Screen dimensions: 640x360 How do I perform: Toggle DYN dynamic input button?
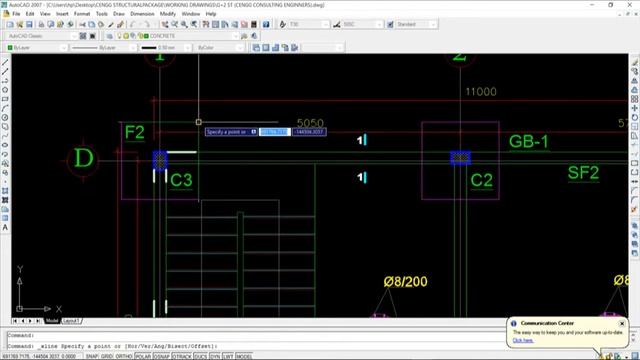[x=215, y=356]
